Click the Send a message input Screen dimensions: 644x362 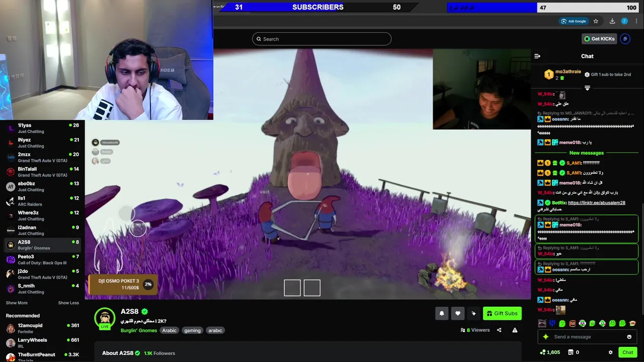coord(586,337)
